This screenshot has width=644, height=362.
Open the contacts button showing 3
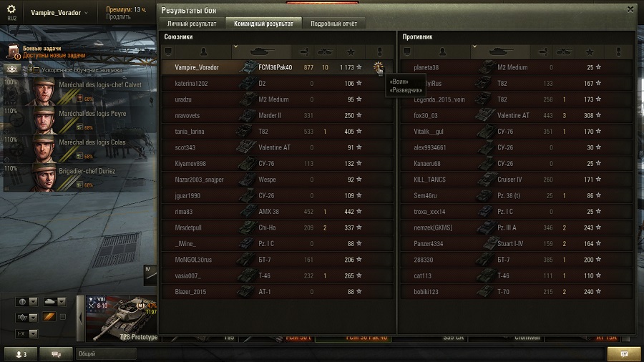tap(21, 354)
